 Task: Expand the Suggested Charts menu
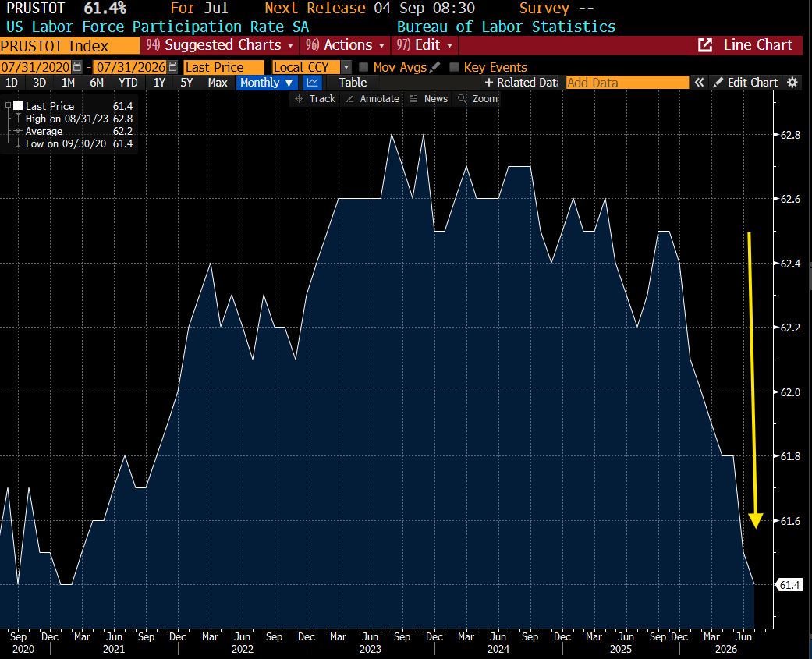tap(219, 45)
